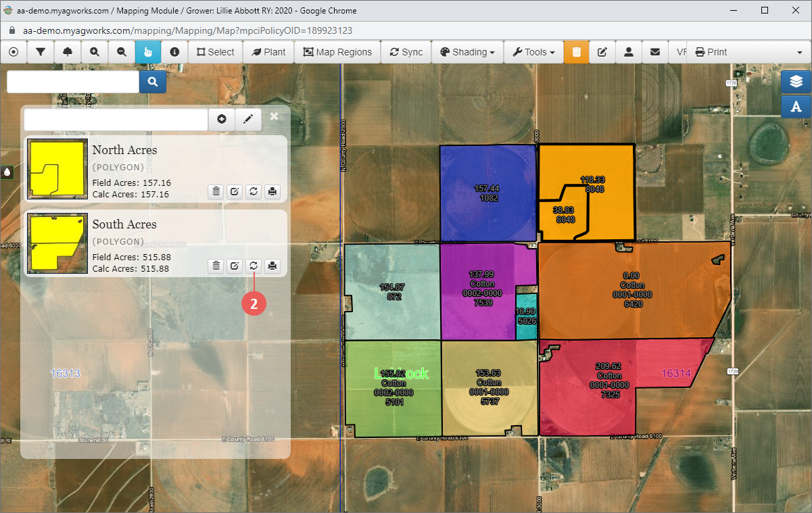Click the North Acres title
This screenshot has height=513, width=812.
point(124,150)
